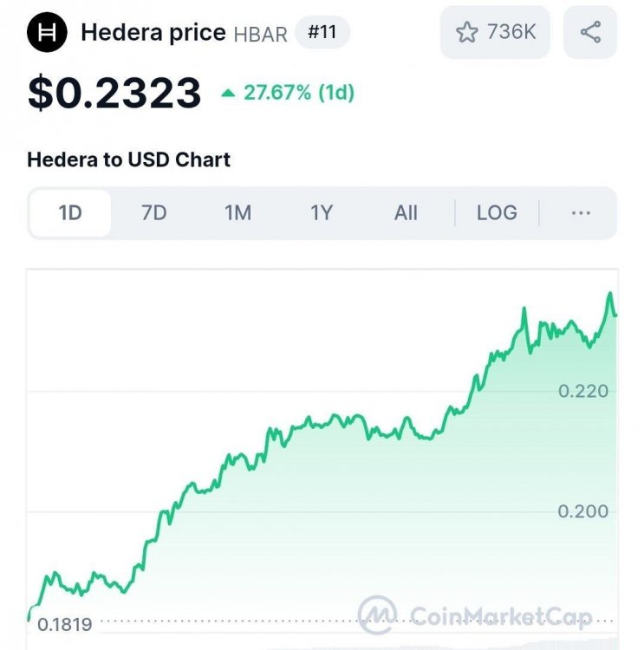
Task: Click the $0.2323 price value
Action: pyautogui.click(x=114, y=92)
